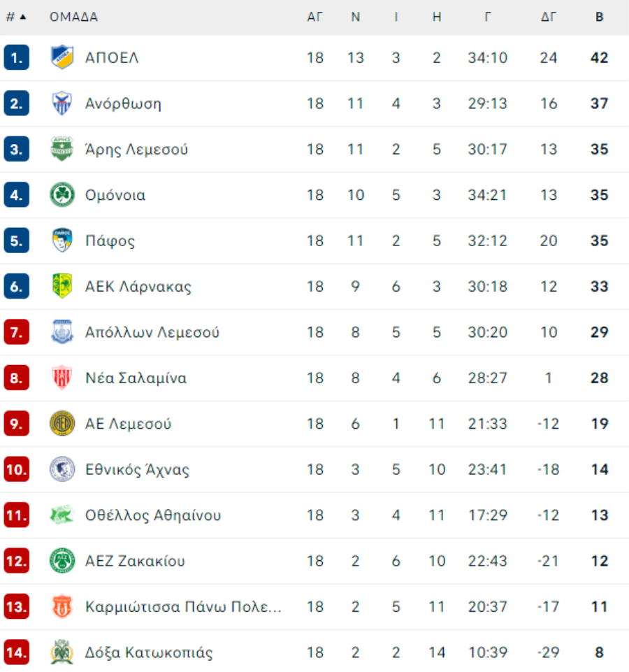Sort standings by Β points column
This screenshot has height=672, width=629.
[x=600, y=17]
